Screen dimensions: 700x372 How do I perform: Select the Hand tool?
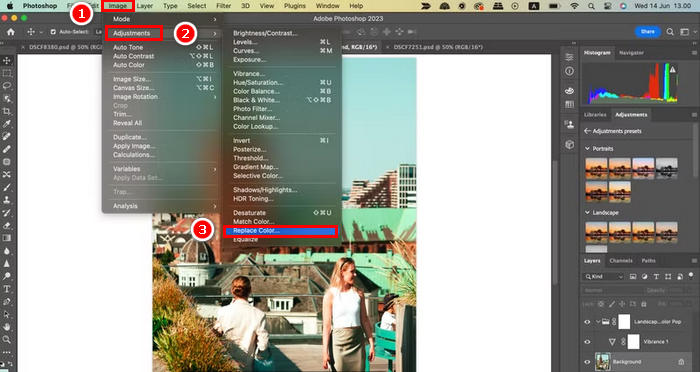[7, 327]
